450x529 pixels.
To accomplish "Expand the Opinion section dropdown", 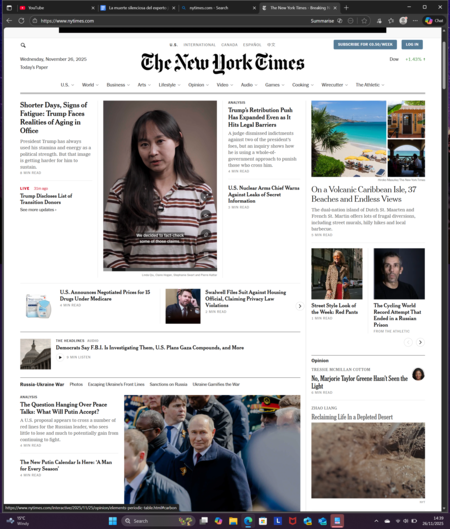I will (x=198, y=85).
